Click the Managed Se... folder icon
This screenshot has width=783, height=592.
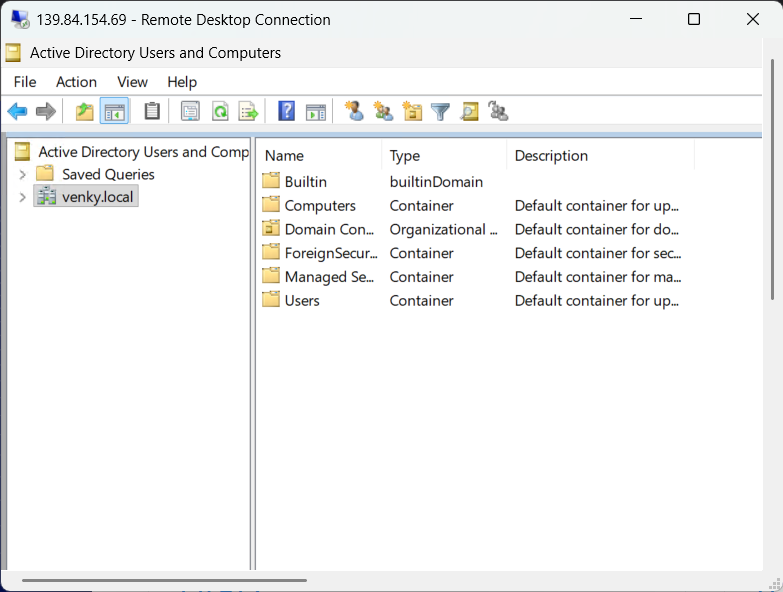click(x=271, y=275)
